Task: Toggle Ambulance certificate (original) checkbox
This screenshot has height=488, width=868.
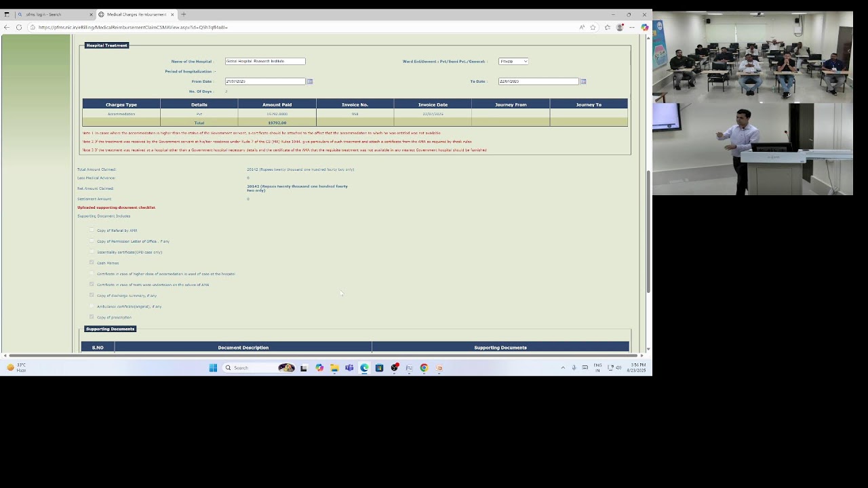Action: point(92,306)
